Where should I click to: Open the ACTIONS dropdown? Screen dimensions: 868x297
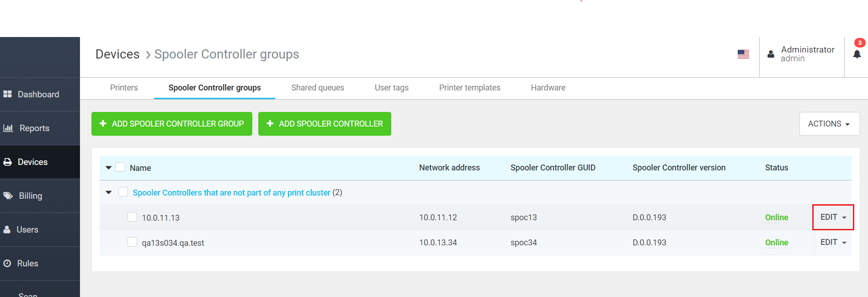(x=829, y=124)
